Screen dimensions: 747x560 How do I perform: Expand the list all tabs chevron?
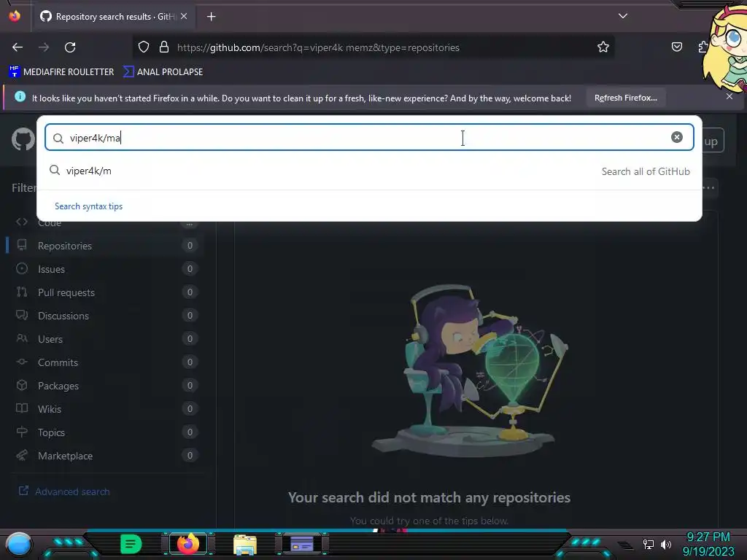623,16
